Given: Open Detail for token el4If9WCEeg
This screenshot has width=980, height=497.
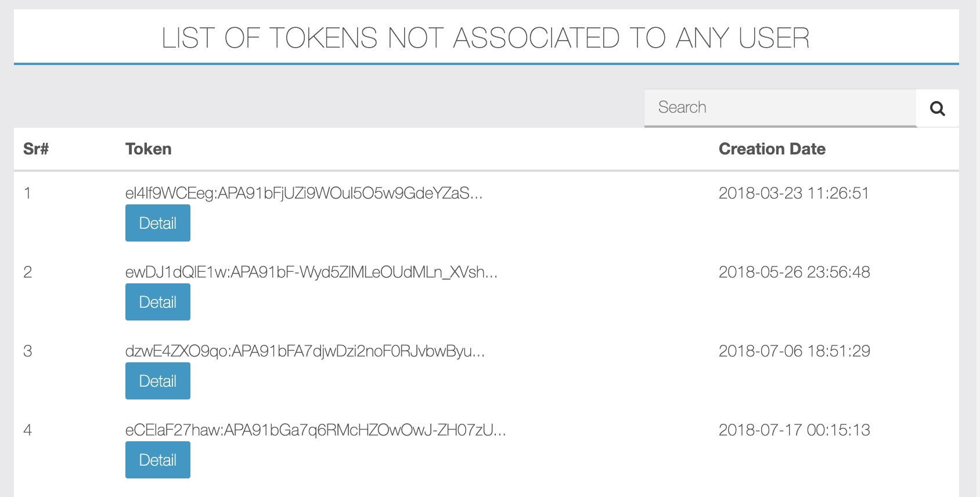Looking at the screenshot, I should [x=158, y=223].
